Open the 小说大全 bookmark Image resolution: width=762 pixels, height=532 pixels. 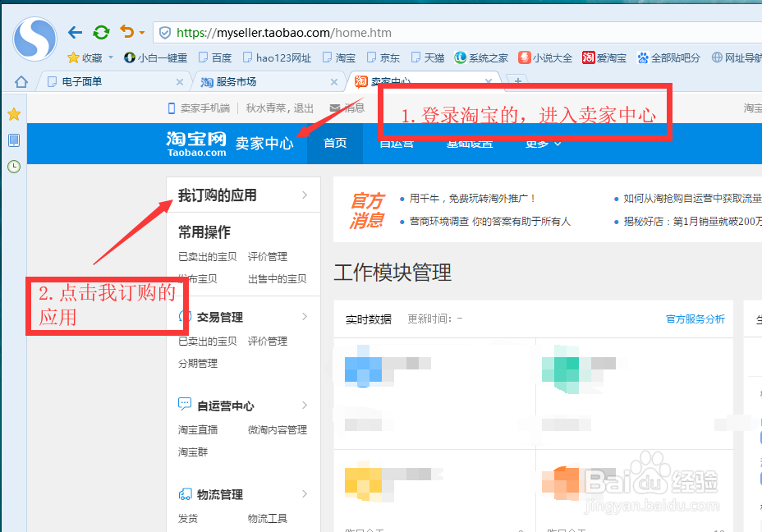coord(545,57)
